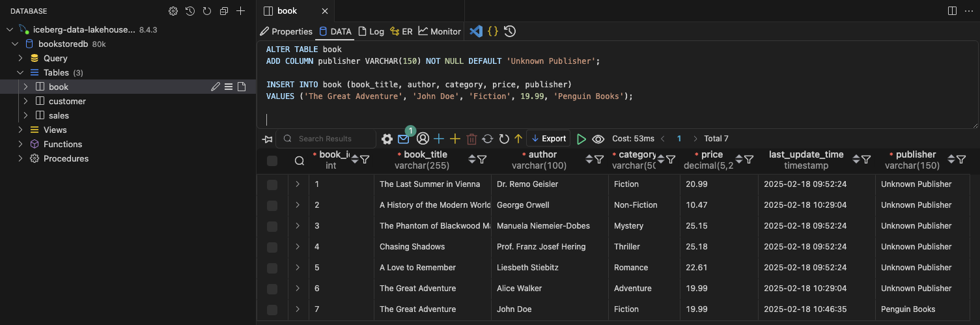This screenshot has height=325, width=980.
Task: Click the blue plus insert row icon
Action: pyautogui.click(x=439, y=139)
